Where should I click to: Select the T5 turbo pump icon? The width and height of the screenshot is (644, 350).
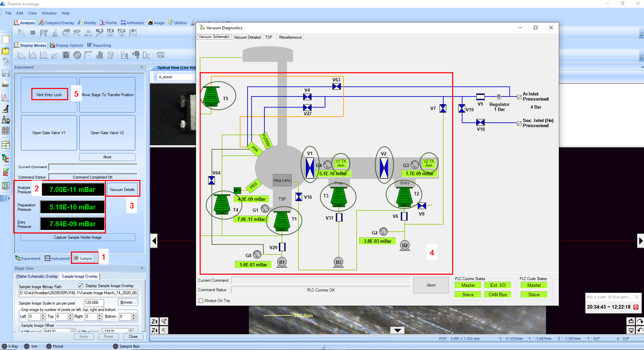click(x=211, y=96)
